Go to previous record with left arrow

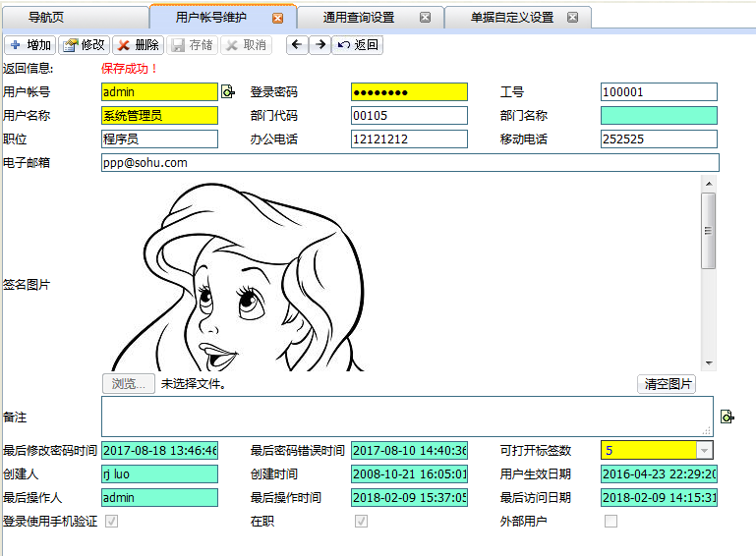297,45
